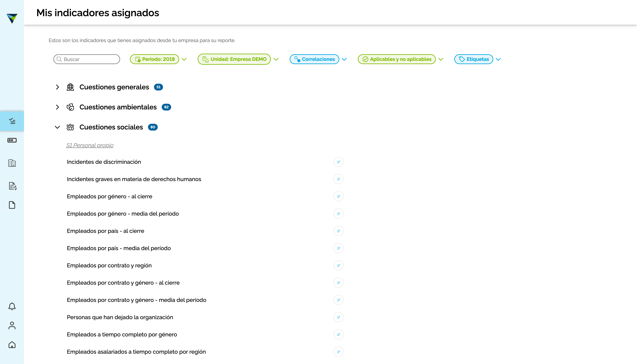Viewport: 637px width, 364px height.
Task: Open the progress bar icon in sidebar
Action: click(12, 140)
